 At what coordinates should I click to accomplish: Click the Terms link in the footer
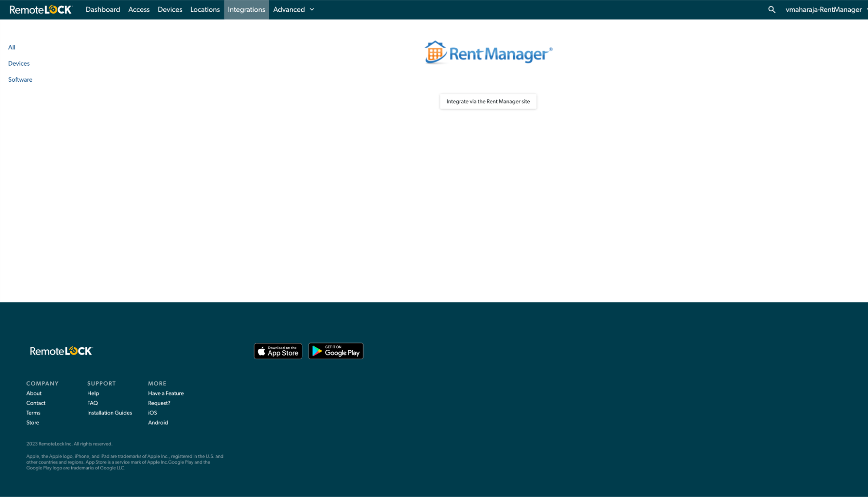(33, 412)
